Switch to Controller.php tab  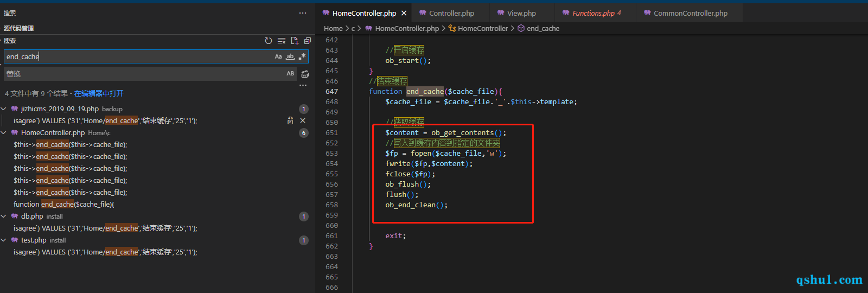pyautogui.click(x=451, y=13)
